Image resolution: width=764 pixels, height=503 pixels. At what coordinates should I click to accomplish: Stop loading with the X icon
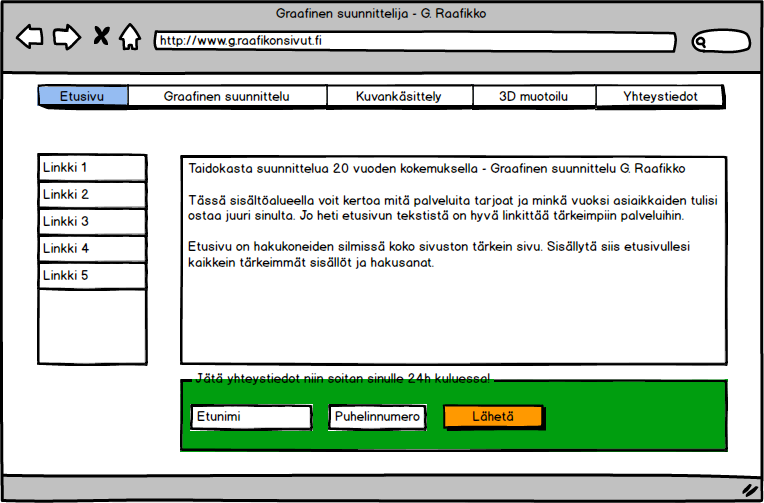point(101,36)
